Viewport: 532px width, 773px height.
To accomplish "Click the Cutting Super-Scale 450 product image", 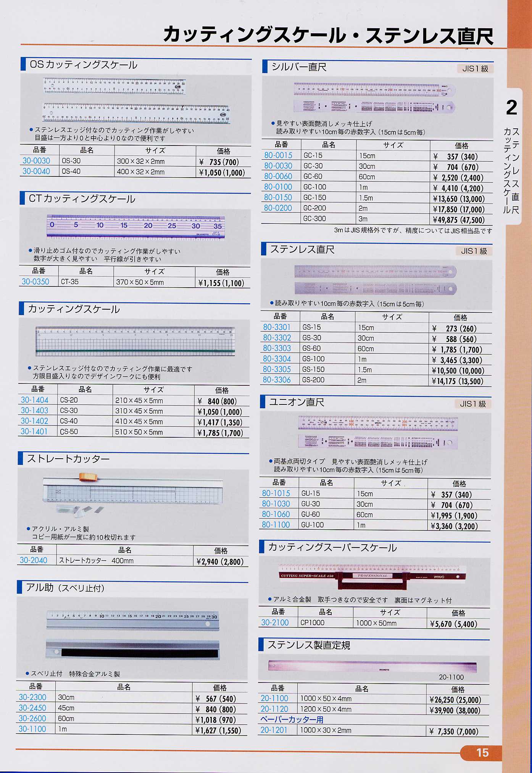I will 374,575.
